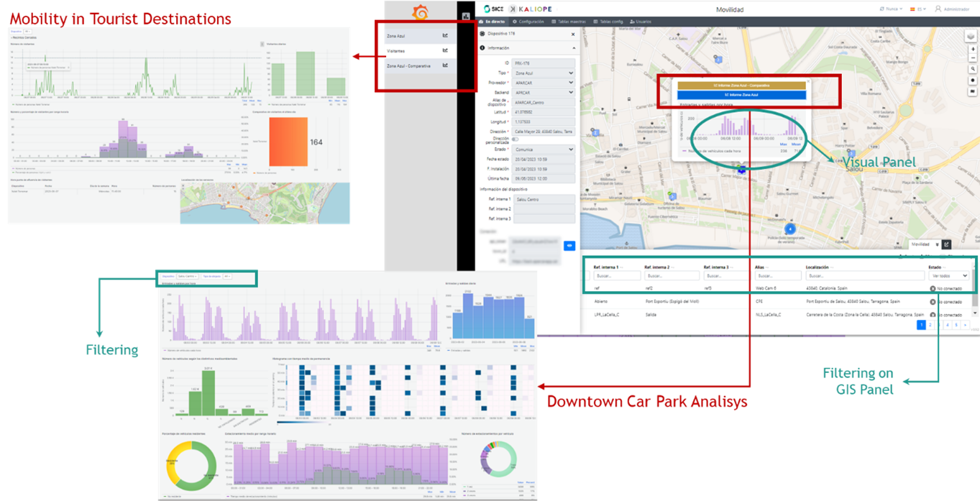Close the map popup panel
Viewport: 980px width, 501px height.
coord(807,81)
